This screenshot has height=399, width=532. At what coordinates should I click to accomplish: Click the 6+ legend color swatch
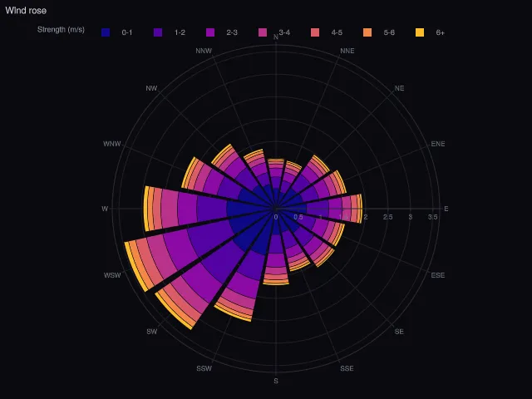(420, 32)
